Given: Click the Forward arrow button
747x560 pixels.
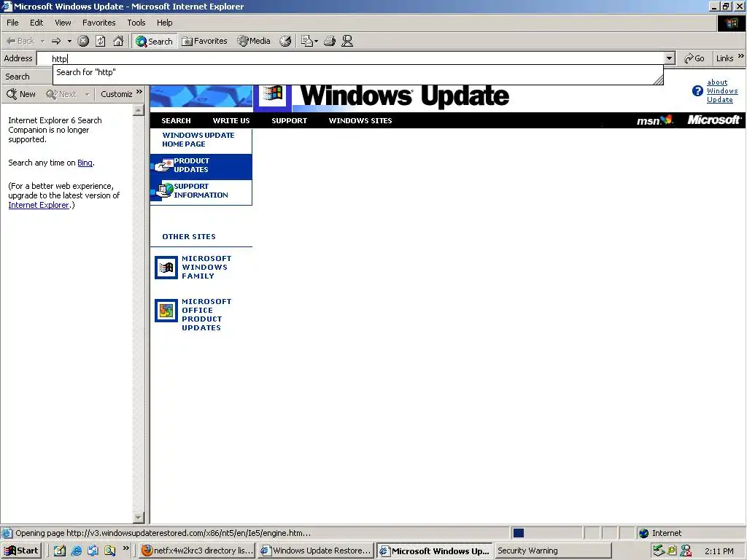Looking at the screenshot, I should [56, 41].
